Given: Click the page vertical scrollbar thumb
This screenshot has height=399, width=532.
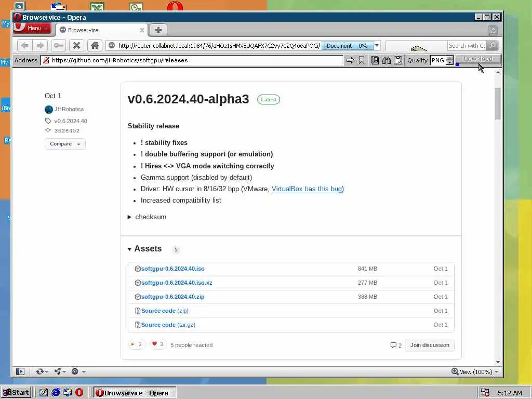Looking at the screenshot, I should pos(497,103).
